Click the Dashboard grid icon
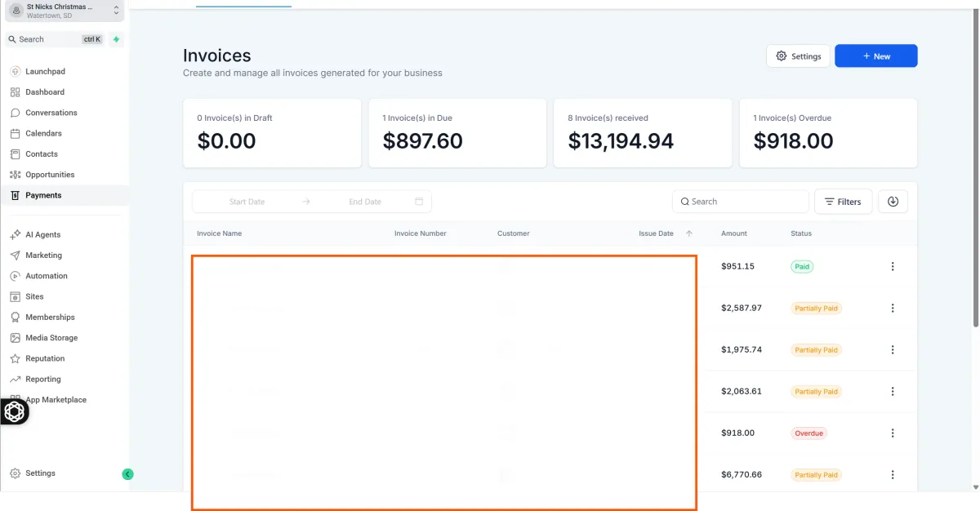The height and width of the screenshot is (511, 980). (16, 92)
